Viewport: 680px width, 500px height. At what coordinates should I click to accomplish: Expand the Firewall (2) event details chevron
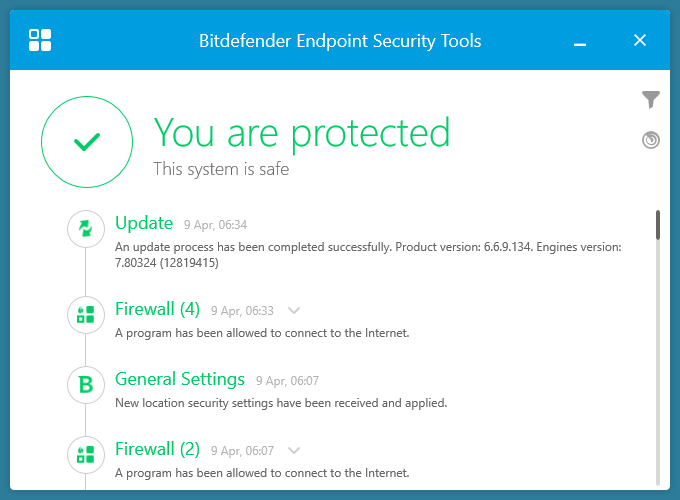click(294, 451)
